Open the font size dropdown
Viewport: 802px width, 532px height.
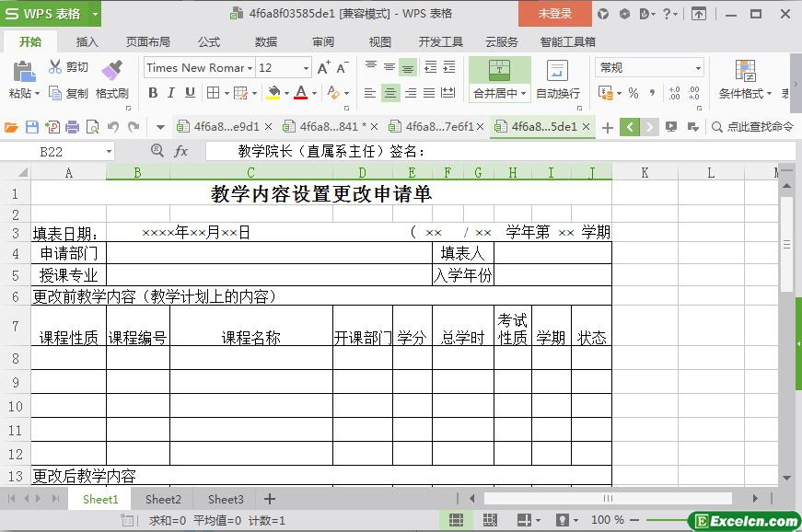point(306,68)
